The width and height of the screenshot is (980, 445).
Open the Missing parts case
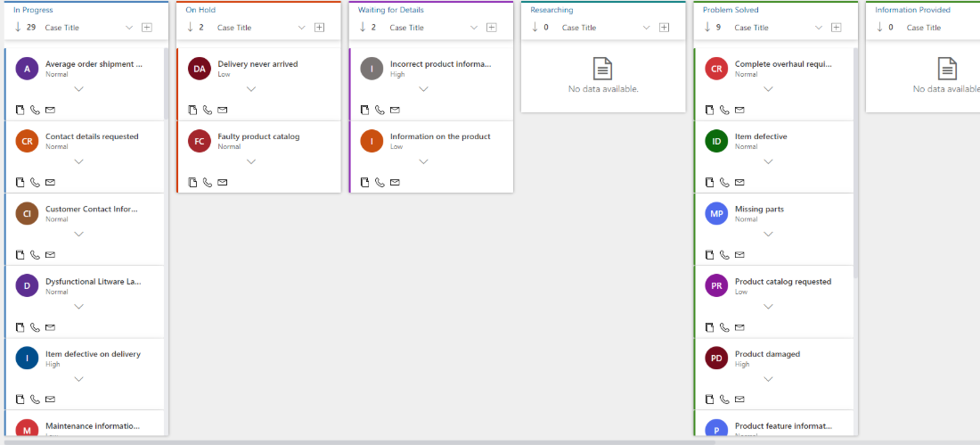point(759,209)
